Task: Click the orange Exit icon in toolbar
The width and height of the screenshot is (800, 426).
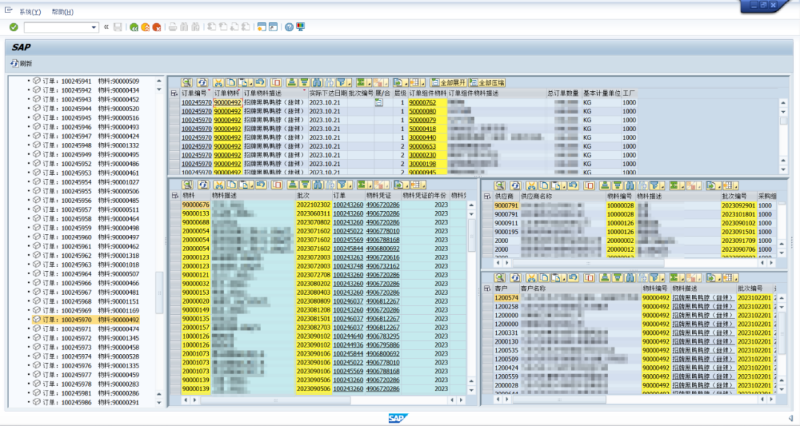Action: [145, 26]
